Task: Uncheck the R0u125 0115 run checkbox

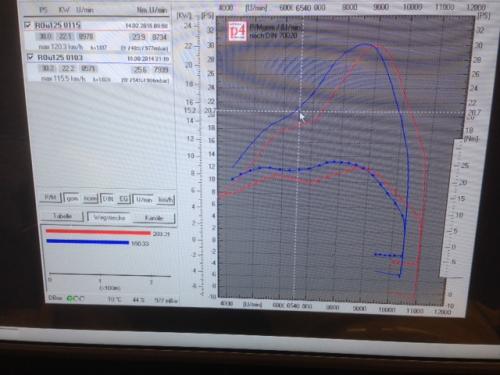Action: tap(28, 25)
